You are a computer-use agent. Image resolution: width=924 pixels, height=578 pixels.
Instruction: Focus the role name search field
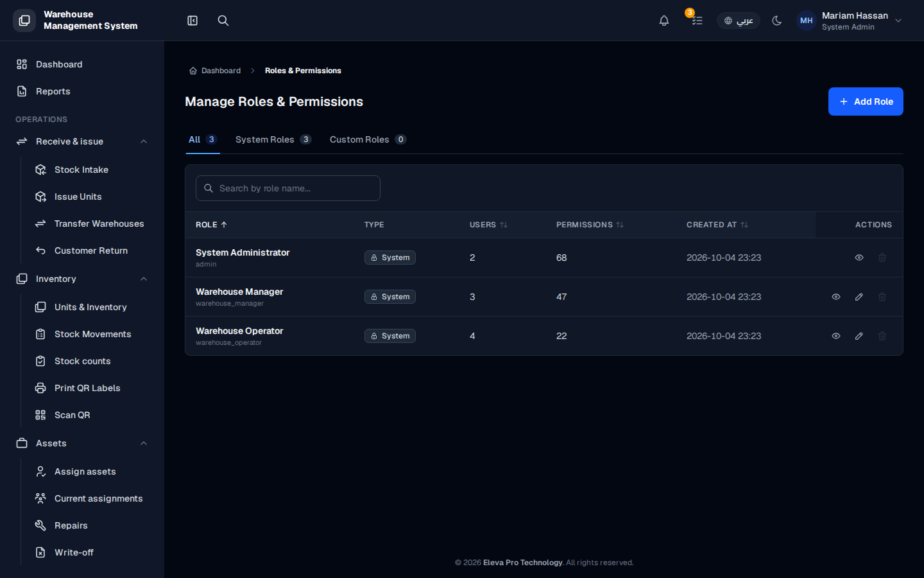(288, 188)
